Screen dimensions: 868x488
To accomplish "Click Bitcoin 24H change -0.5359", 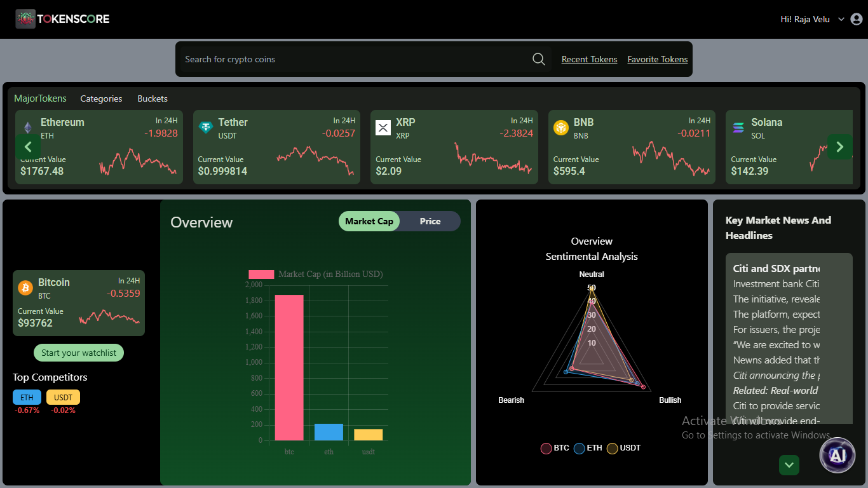I will pos(123,293).
